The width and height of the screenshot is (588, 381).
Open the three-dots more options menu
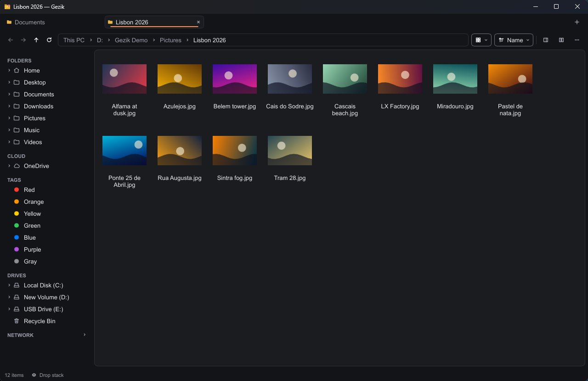click(x=577, y=40)
